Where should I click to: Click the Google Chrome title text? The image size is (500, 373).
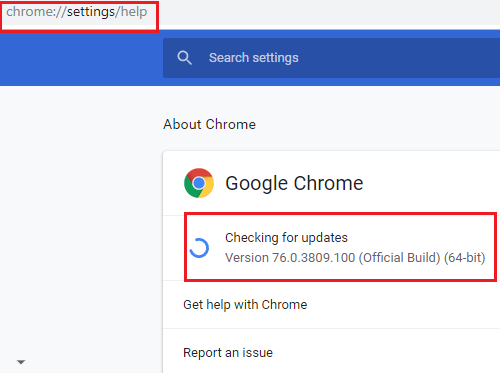(x=294, y=183)
